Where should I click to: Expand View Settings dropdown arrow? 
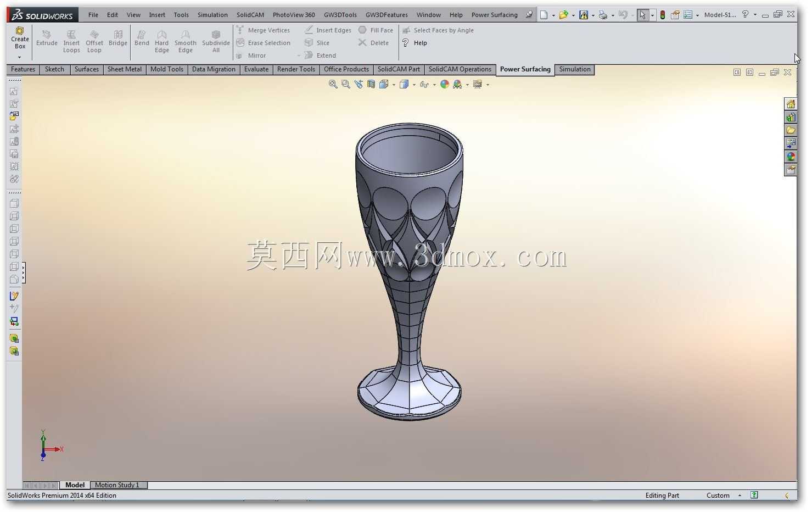pos(488,85)
